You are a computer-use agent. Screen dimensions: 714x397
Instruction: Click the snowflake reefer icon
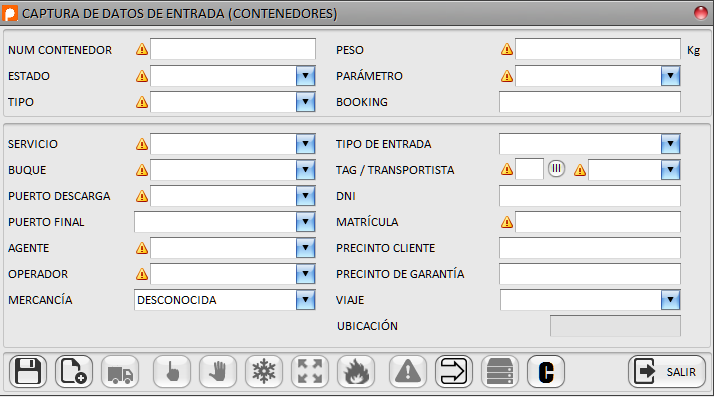point(264,372)
